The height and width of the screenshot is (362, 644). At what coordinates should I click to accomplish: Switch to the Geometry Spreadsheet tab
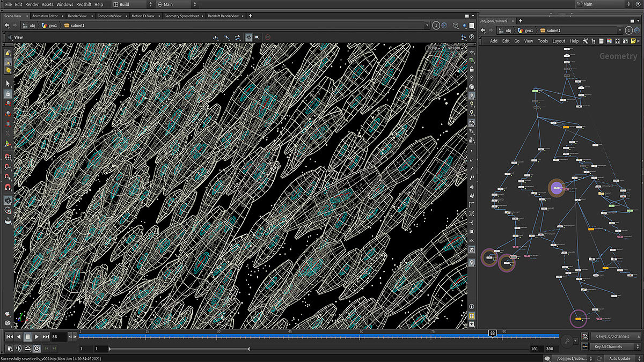click(181, 16)
